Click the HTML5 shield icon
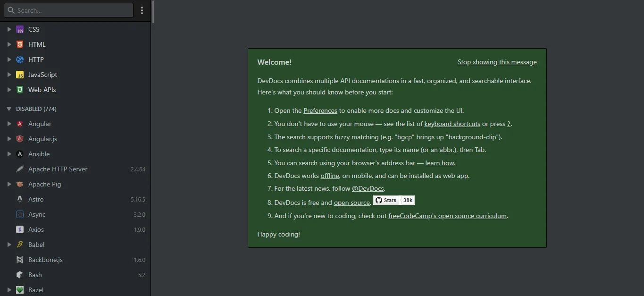Screen dimensions: 644x296 [20, 44]
